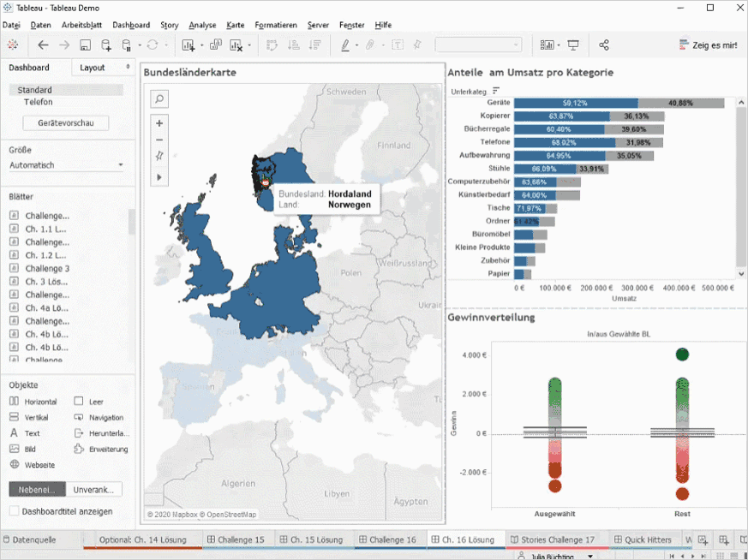Open the dropdown next to the New Worksheet icon
The image size is (748, 560).
(200, 45)
